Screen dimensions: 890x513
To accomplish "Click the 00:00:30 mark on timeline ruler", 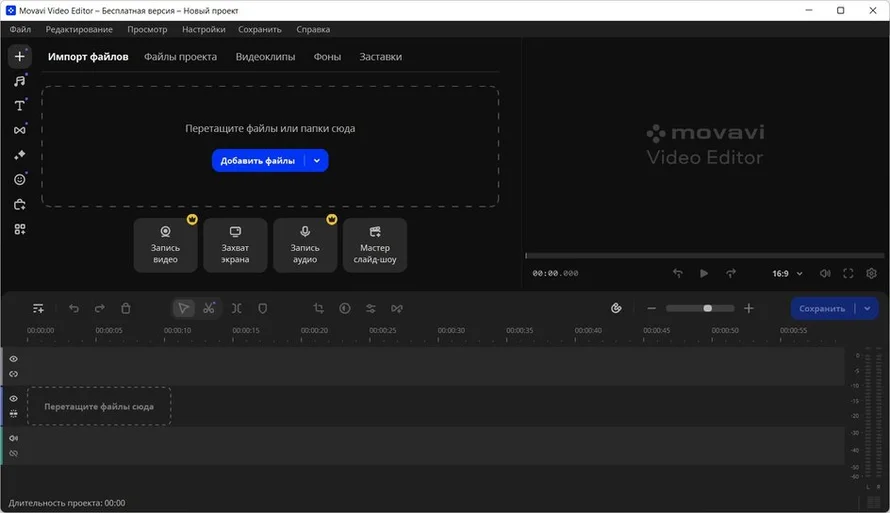I will 451,330.
